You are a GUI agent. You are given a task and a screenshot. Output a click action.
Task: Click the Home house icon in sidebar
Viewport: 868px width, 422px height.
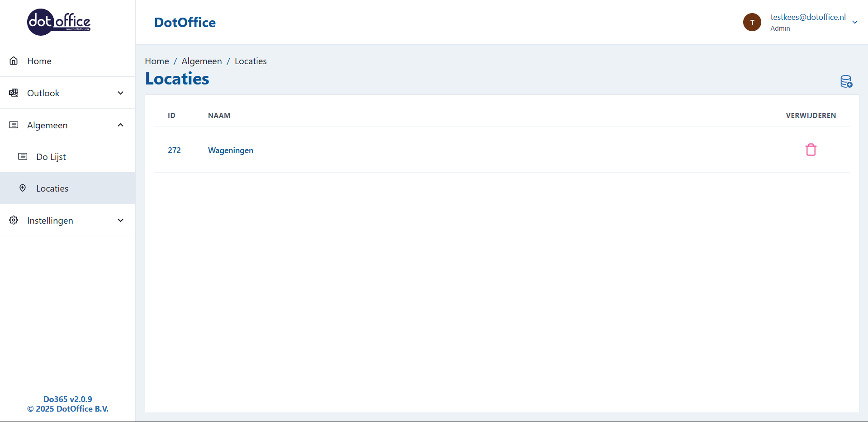[x=14, y=61]
